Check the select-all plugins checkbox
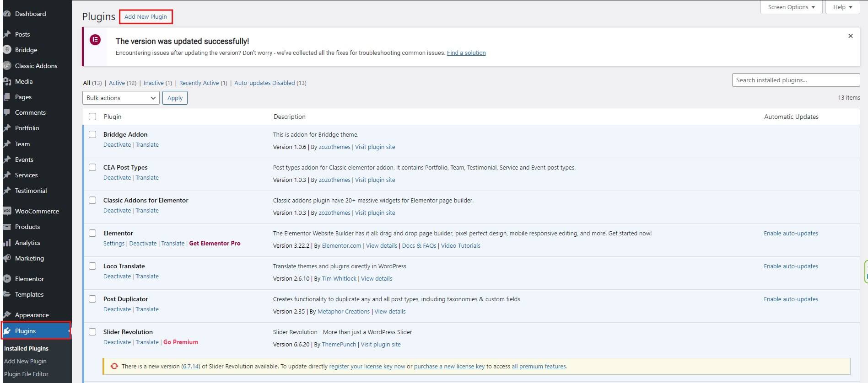 (92, 117)
